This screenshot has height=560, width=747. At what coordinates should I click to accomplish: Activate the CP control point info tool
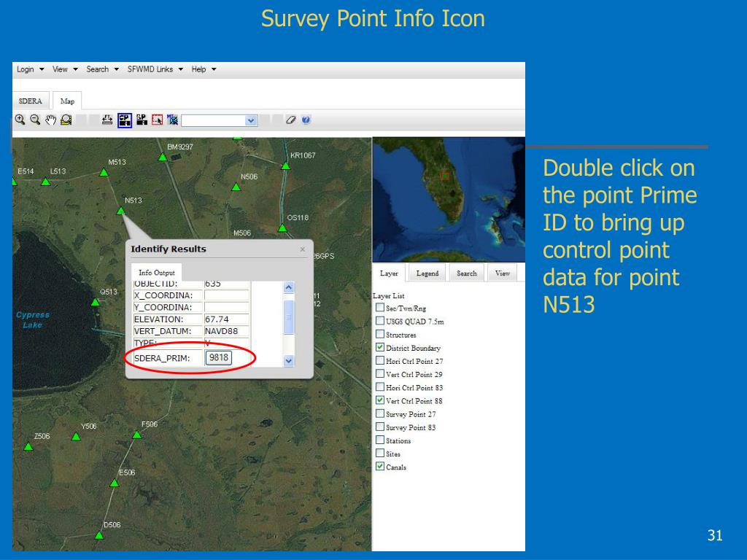click(124, 120)
